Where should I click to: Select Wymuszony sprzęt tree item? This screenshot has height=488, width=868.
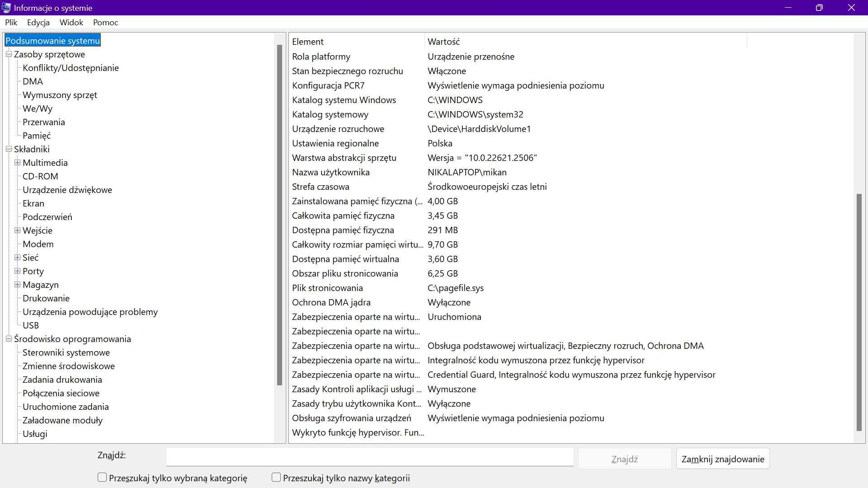pyautogui.click(x=60, y=95)
